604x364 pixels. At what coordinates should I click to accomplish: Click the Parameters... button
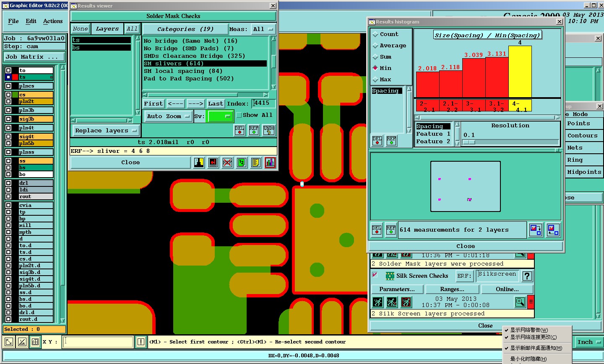(x=397, y=289)
